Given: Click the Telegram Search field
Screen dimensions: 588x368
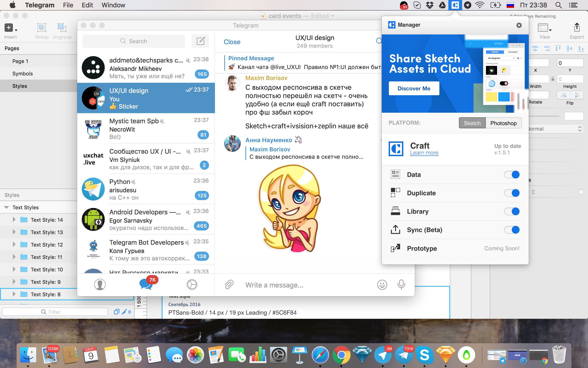Looking at the screenshot, I should [134, 41].
